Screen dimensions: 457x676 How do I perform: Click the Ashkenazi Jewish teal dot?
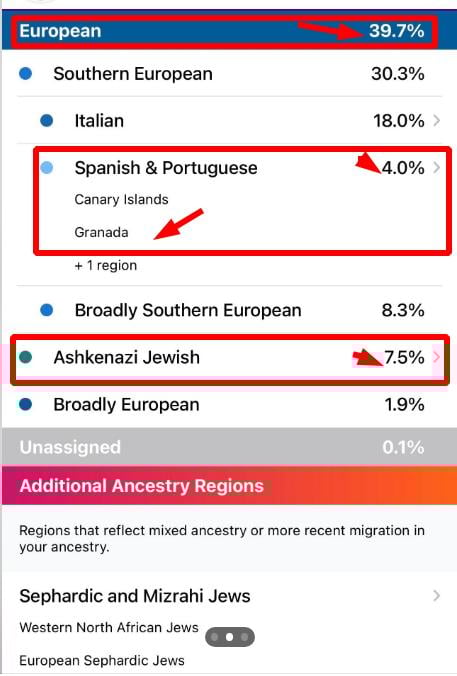click(26, 357)
